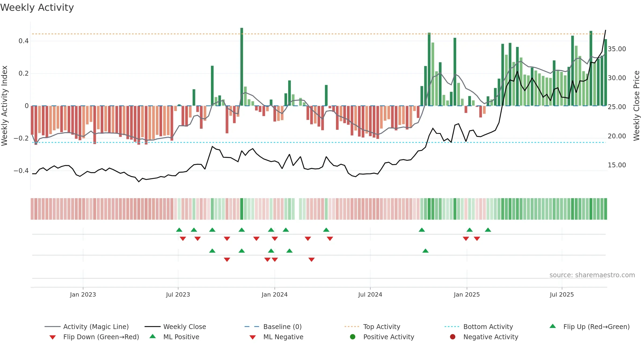Viewport: 644px width, 362px height.
Task: Click the Jul 2025 x-axis label
Action: [562, 294]
